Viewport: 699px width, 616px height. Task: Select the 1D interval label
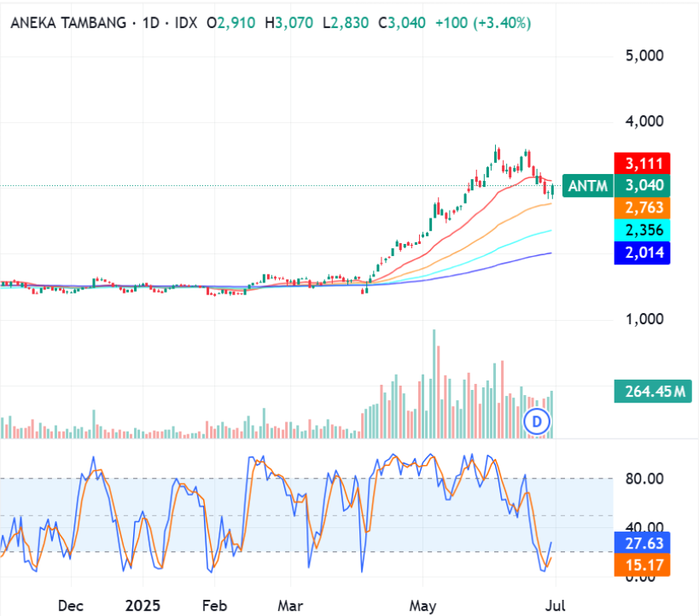pos(151,23)
